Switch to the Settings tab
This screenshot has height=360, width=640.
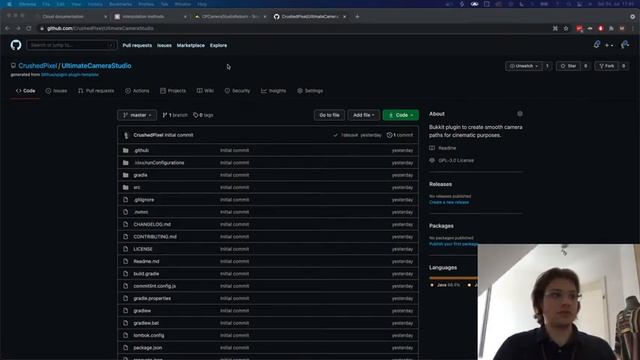310,91
